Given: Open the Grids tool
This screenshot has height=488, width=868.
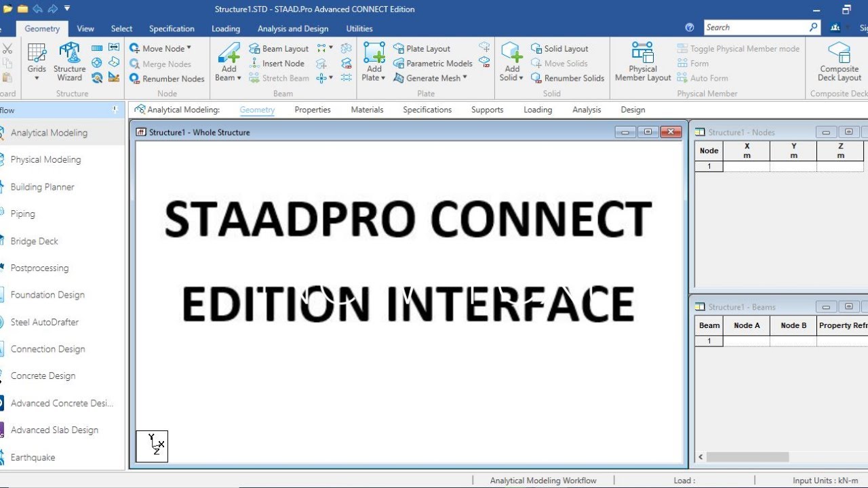Looking at the screenshot, I should 37,58.
